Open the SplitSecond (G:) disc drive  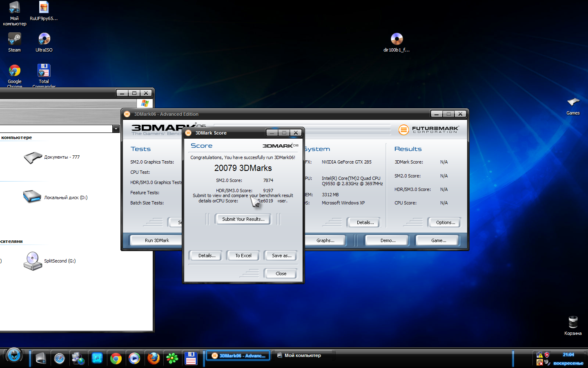(x=49, y=261)
